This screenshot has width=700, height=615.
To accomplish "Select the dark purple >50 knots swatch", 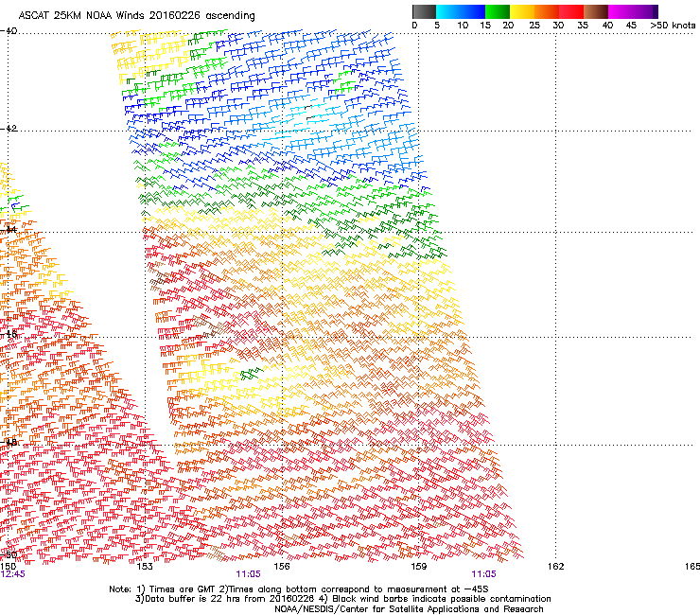I will pyautogui.click(x=656, y=11).
